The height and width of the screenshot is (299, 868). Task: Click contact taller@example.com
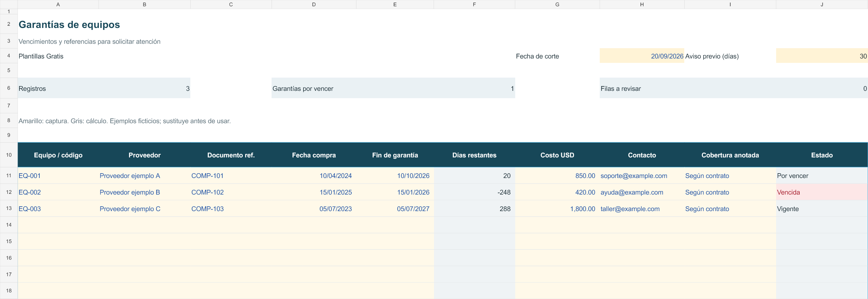[x=630, y=209]
